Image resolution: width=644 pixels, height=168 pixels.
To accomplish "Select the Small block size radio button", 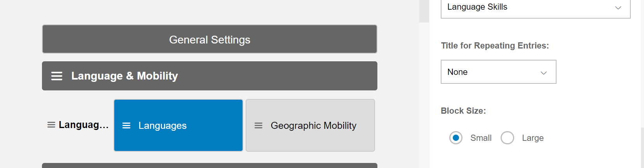I will click(456, 138).
